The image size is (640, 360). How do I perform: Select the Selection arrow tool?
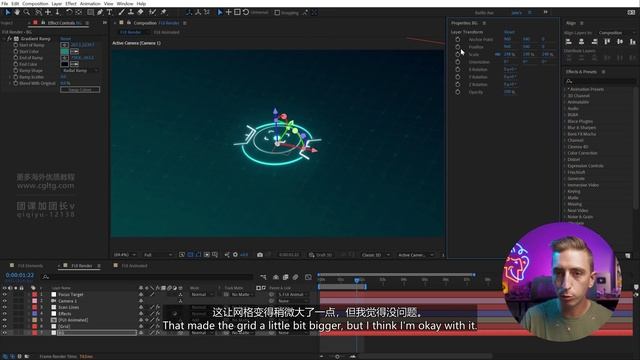pos(7,12)
